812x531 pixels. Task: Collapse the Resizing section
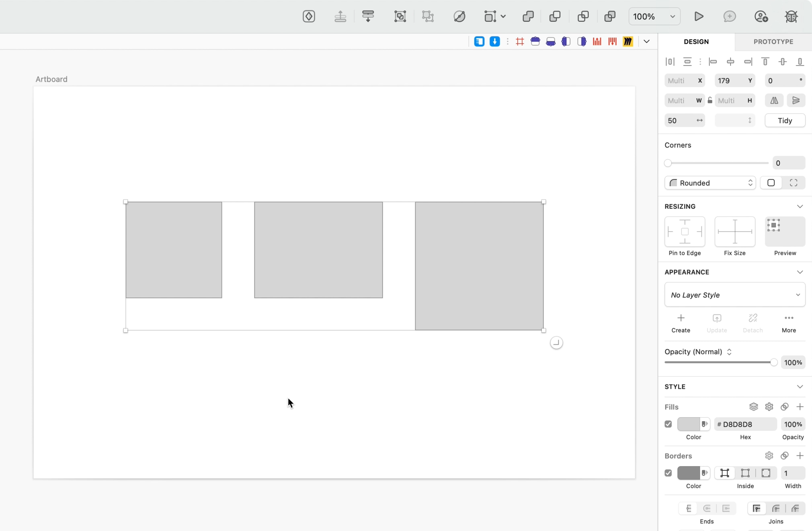click(x=800, y=206)
